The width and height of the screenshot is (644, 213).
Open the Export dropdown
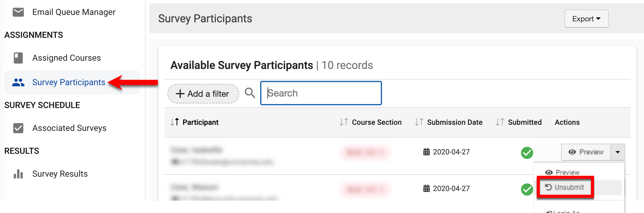586,19
